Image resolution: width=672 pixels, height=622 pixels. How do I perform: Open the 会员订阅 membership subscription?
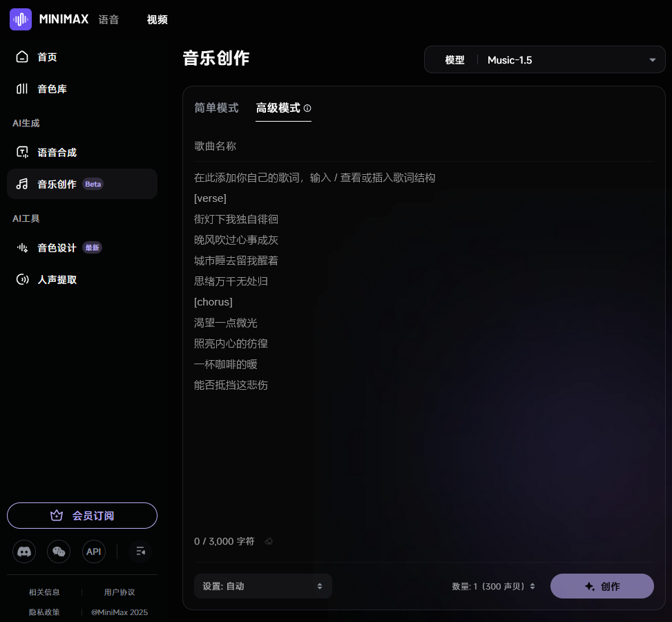[81, 515]
